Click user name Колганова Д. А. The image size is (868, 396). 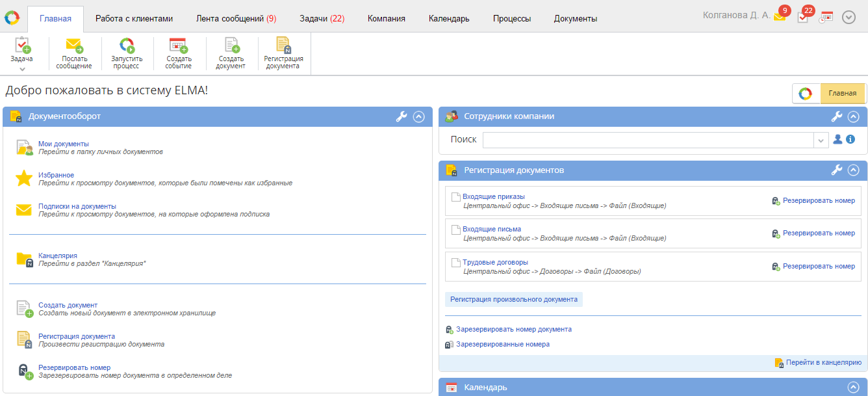[737, 15]
